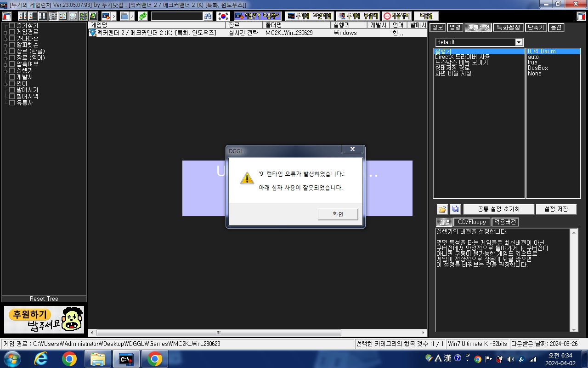Expand the 장르 (한글) tree node

pos(6,52)
